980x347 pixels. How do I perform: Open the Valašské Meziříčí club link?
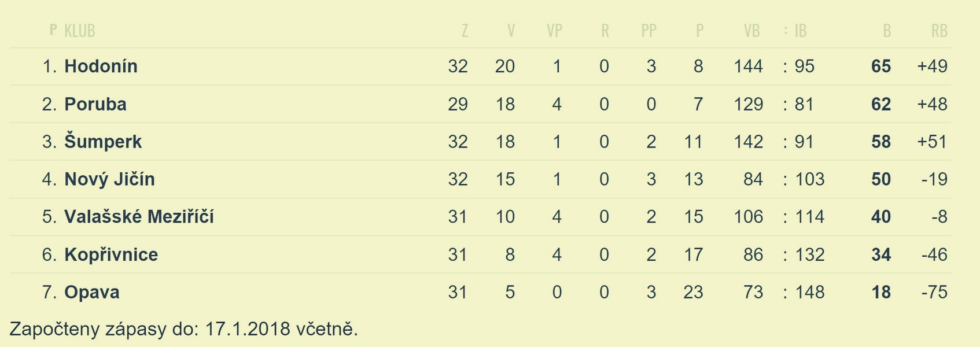click(139, 217)
